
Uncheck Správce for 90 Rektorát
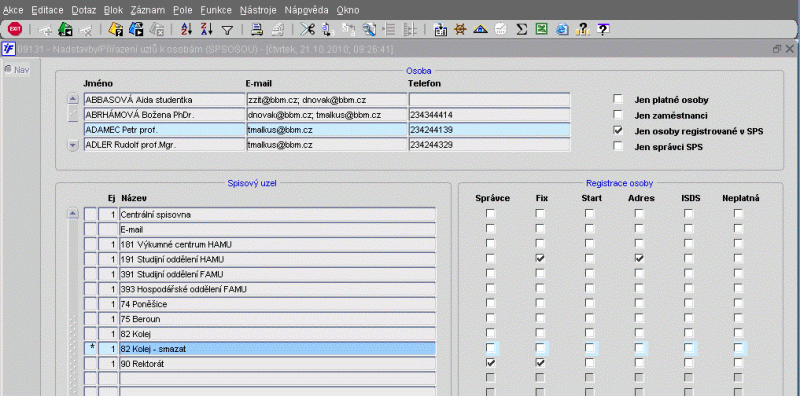click(490, 363)
